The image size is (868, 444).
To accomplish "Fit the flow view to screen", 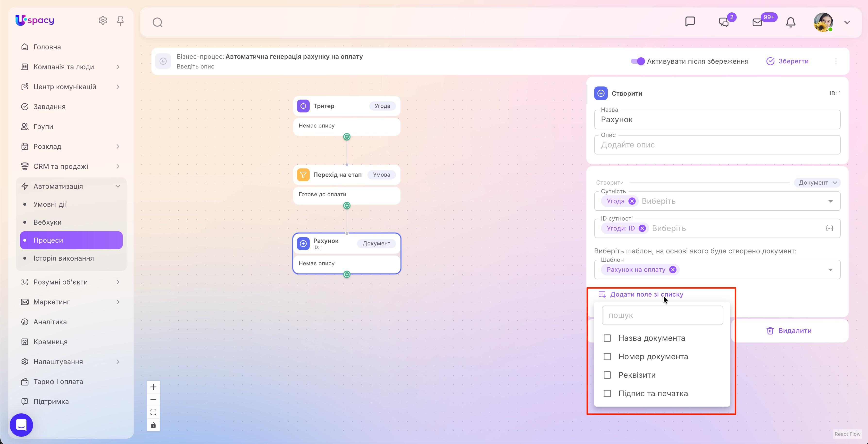I will point(153,412).
